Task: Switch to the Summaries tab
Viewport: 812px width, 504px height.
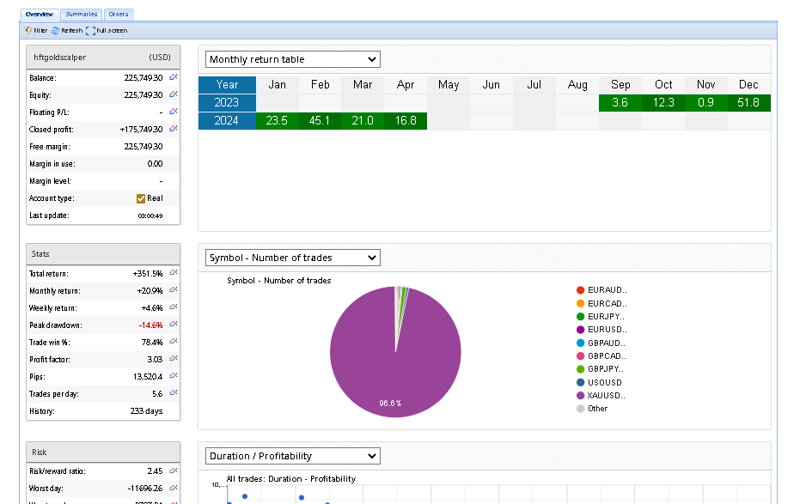Action: click(81, 15)
